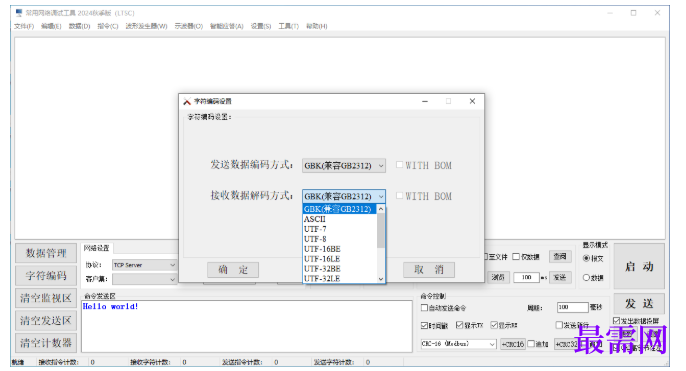The height and width of the screenshot is (371, 686).
Task: Click the 清空发送区 button
Action: 46,321
